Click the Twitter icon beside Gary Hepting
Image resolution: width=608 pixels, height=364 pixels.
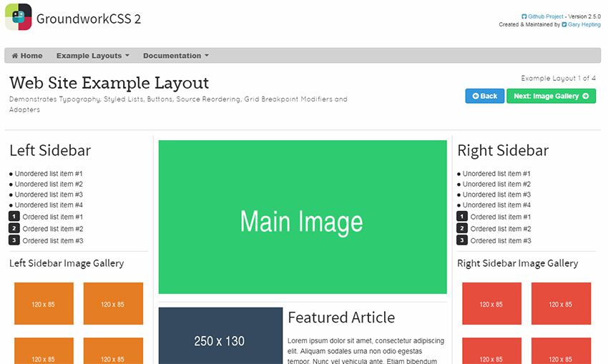pyautogui.click(x=564, y=24)
